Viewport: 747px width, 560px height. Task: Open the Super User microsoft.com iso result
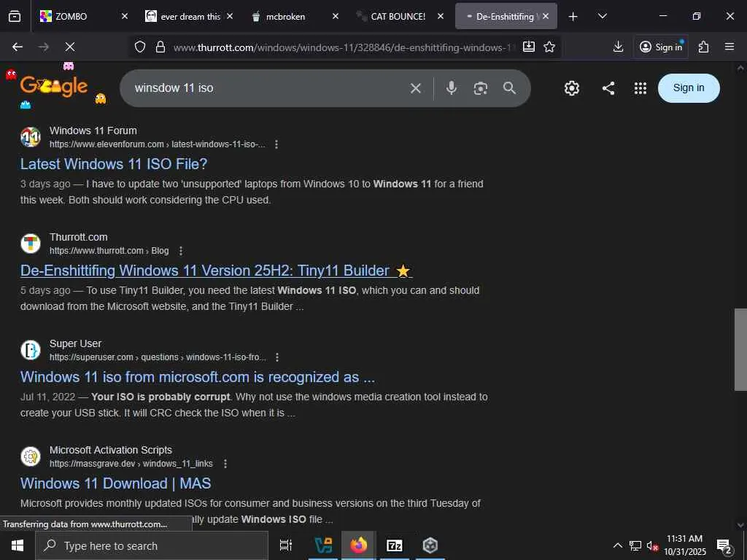[x=198, y=377]
